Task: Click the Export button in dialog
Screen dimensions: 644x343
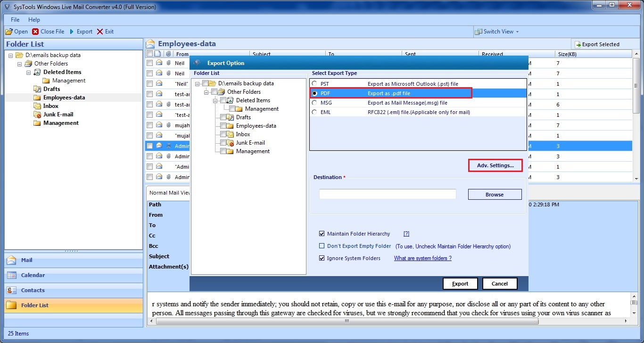Action: [460, 284]
